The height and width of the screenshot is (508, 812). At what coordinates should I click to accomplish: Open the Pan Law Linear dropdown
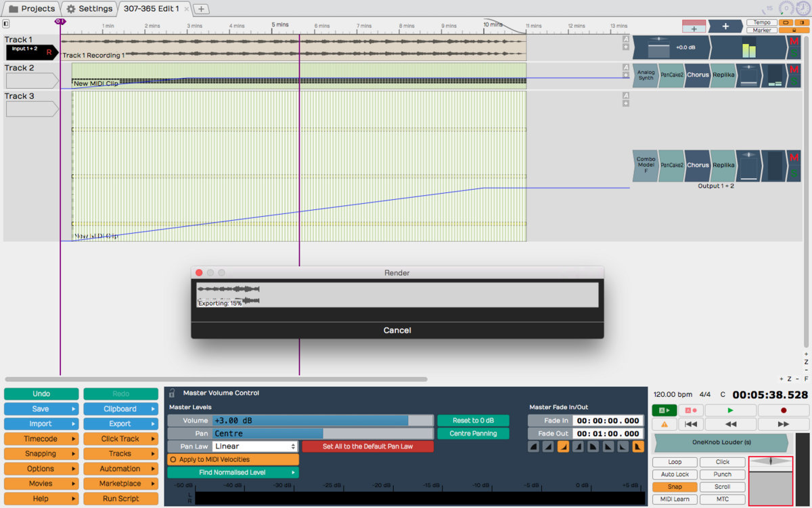click(255, 446)
